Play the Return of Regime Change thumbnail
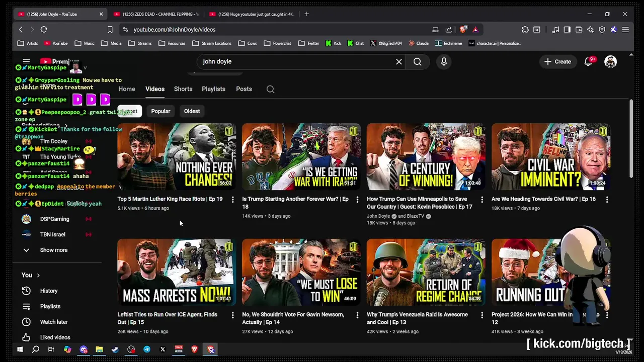The width and height of the screenshot is (644, 362). (426, 272)
